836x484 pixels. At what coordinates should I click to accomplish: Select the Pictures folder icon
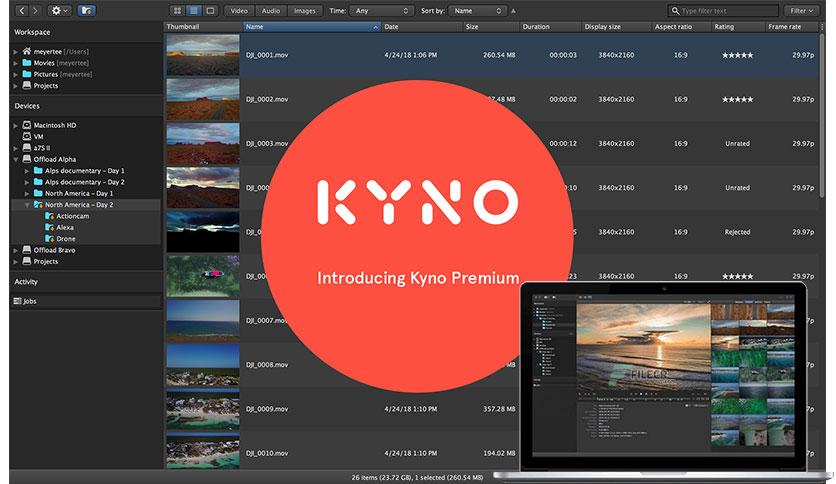(x=27, y=74)
